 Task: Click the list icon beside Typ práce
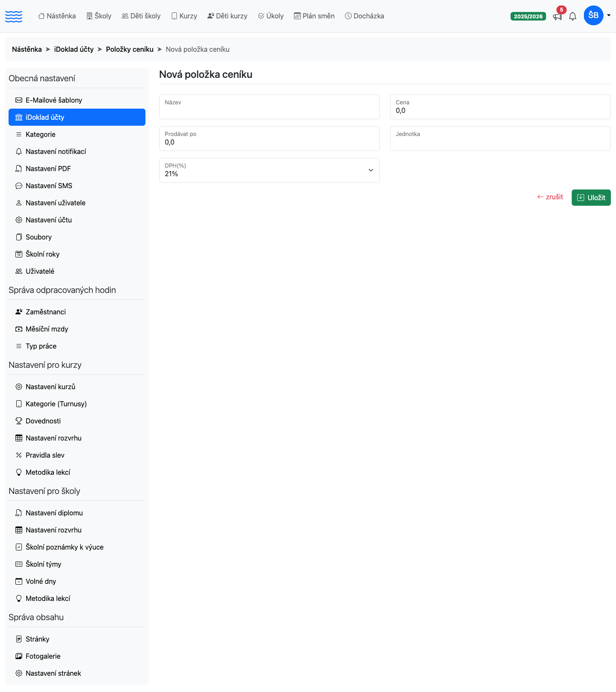pos(19,346)
